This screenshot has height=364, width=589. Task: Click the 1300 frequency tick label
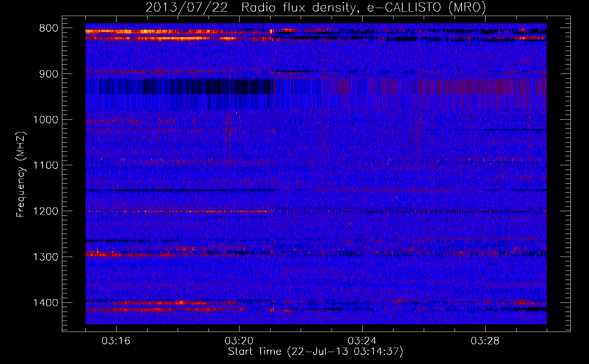pyautogui.click(x=46, y=257)
